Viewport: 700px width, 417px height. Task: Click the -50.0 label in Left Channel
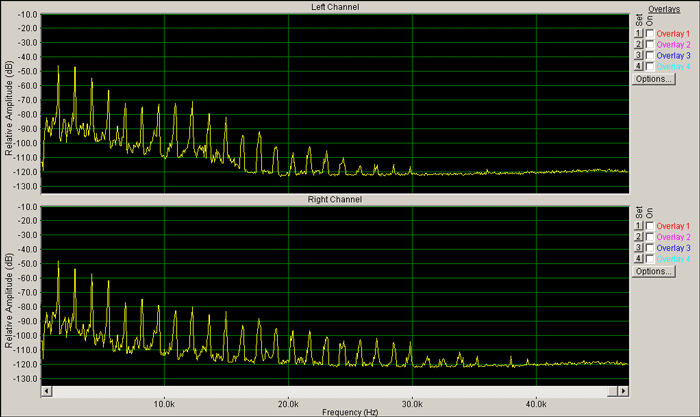28,71
